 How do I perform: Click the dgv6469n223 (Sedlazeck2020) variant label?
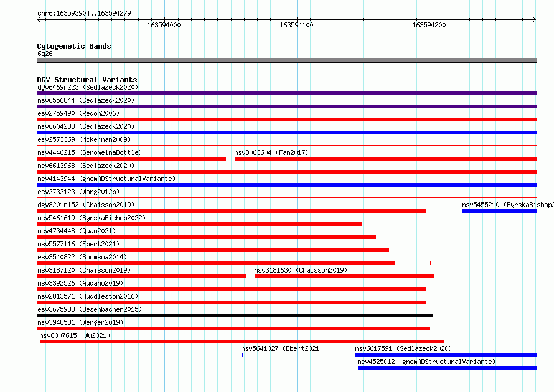click(88, 87)
